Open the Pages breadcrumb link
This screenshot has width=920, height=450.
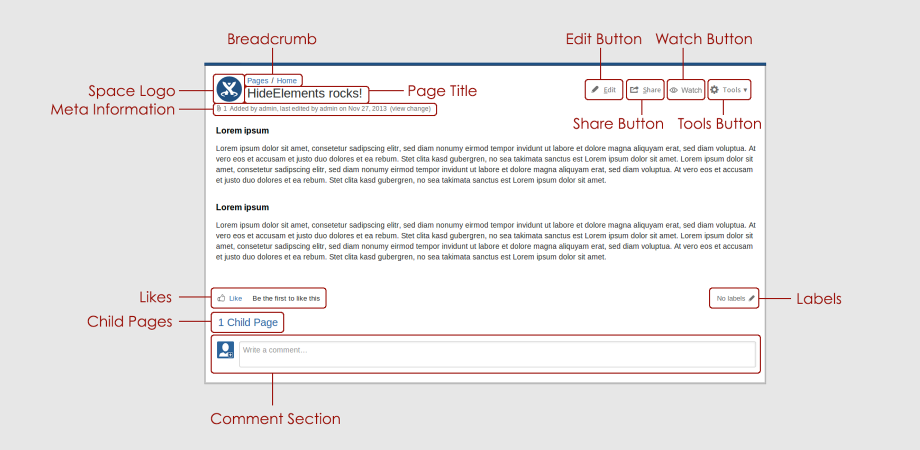(258, 81)
